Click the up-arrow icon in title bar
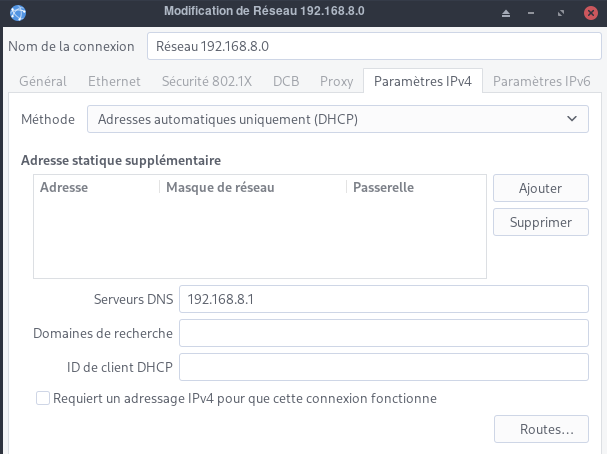The height and width of the screenshot is (454, 607). (x=507, y=12)
